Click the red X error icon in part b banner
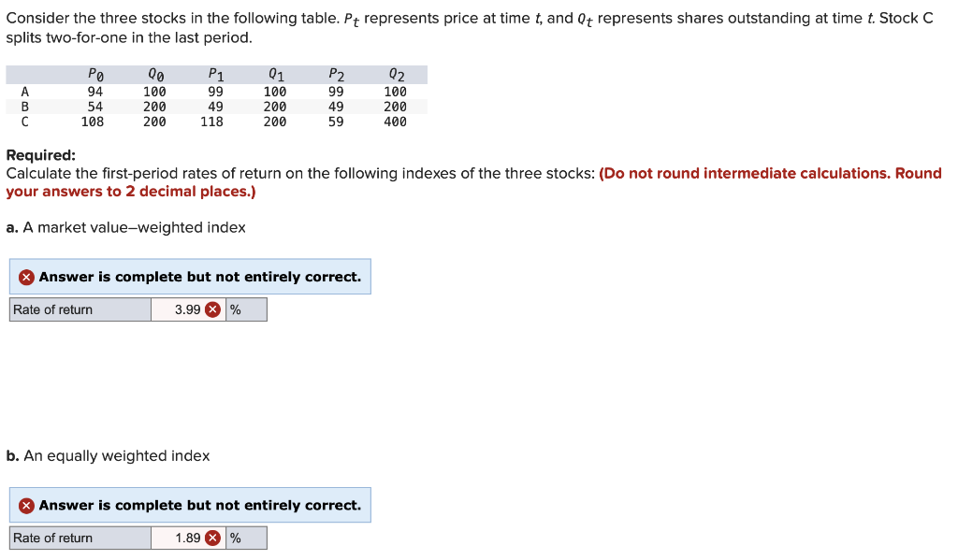958x560 pixels. click(26, 505)
